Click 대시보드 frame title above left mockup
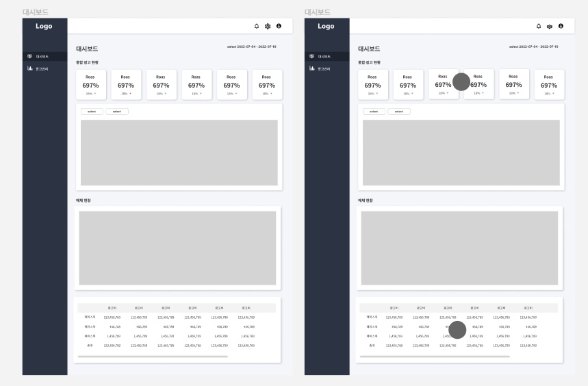588x386 pixels. coord(35,12)
